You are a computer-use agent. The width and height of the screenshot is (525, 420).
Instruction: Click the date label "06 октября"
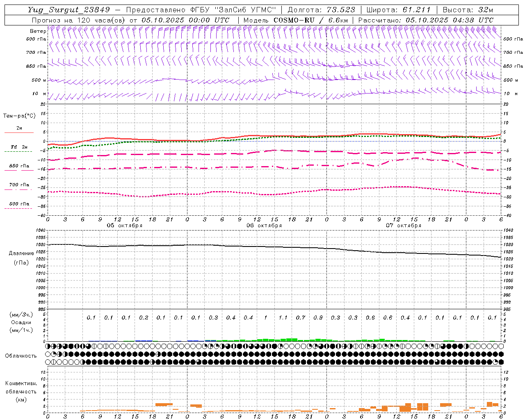pos(264,226)
